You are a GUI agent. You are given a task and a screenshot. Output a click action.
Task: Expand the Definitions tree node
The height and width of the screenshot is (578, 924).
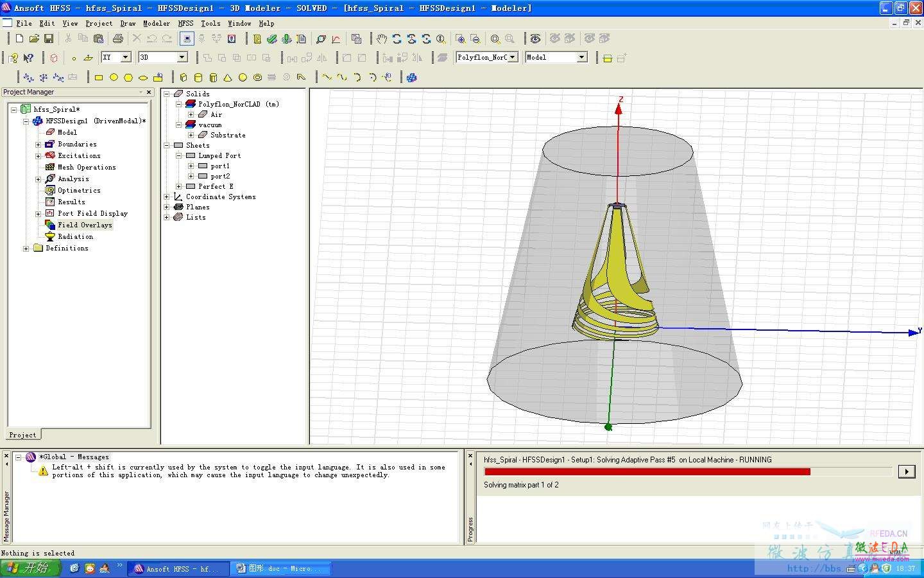click(26, 249)
